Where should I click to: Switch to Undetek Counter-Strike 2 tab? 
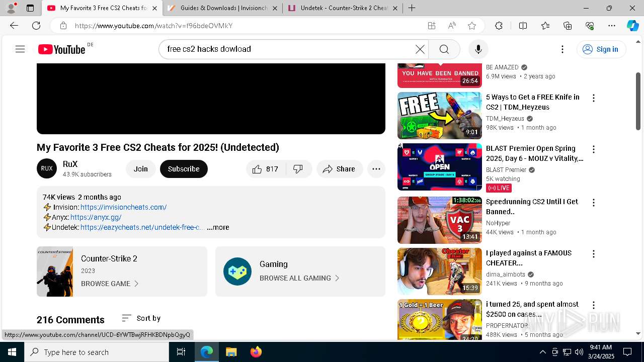343,8
